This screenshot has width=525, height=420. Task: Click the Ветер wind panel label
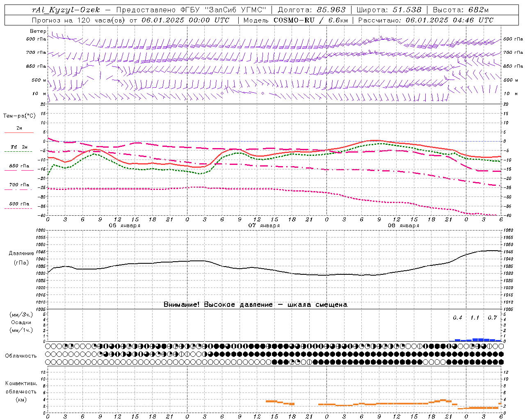click(x=38, y=31)
